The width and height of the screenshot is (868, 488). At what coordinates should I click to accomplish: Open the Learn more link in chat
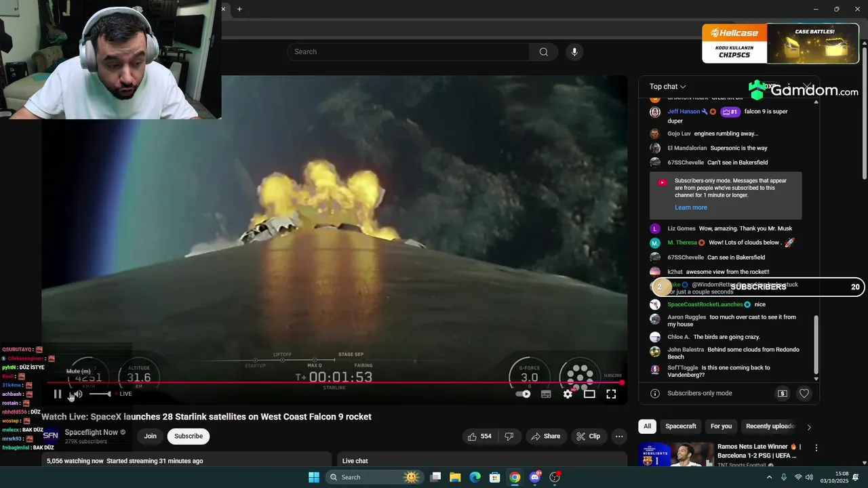click(x=690, y=207)
